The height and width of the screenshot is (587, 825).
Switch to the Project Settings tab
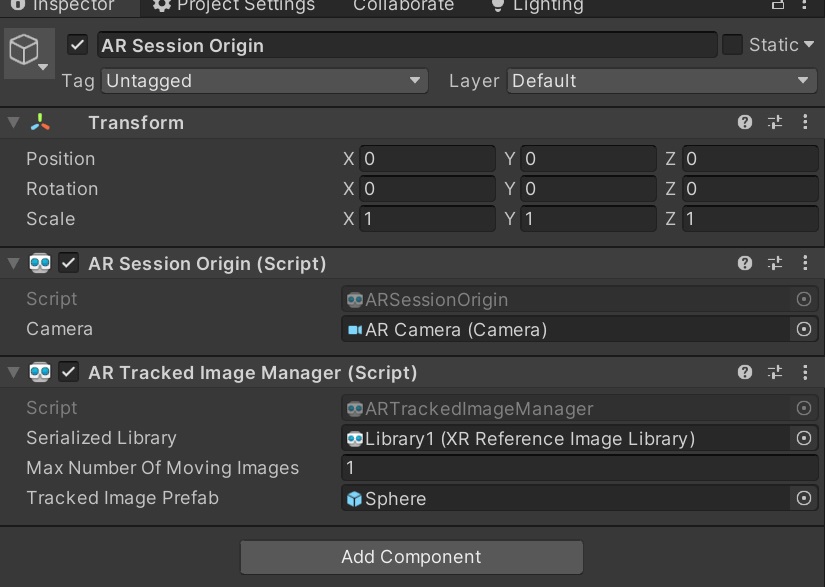(233, 7)
